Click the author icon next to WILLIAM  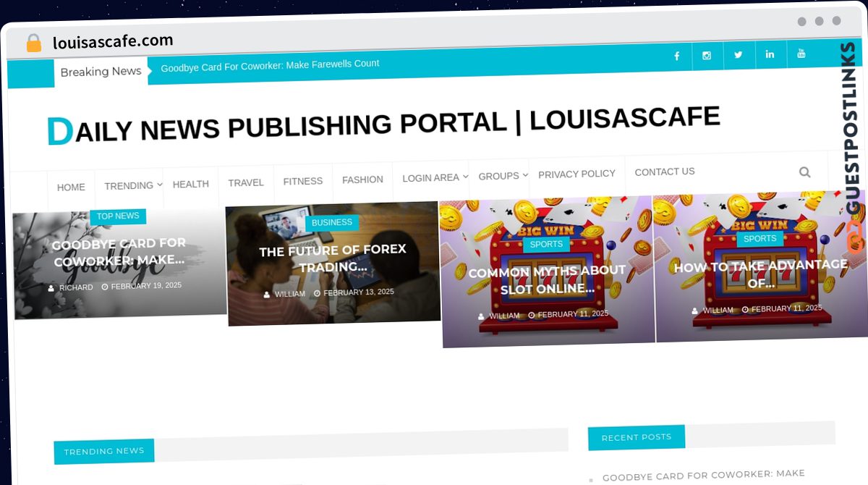coord(268,294)
